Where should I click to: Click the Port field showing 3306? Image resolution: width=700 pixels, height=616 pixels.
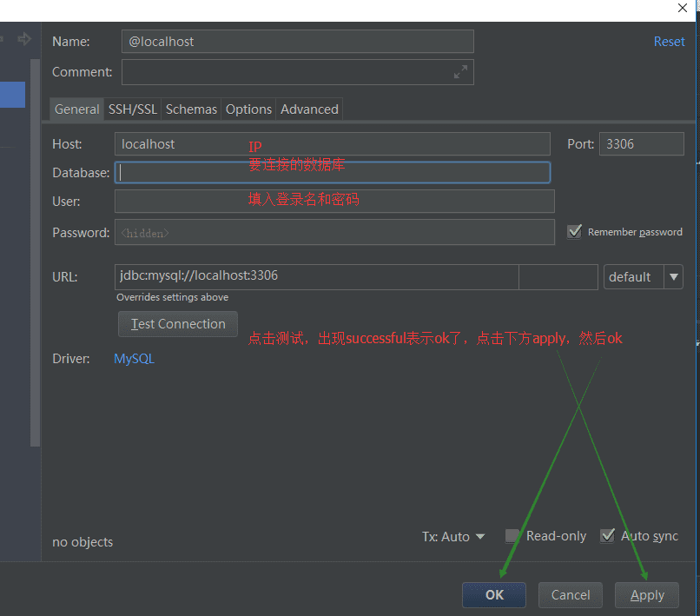click(x=642, y=144)
